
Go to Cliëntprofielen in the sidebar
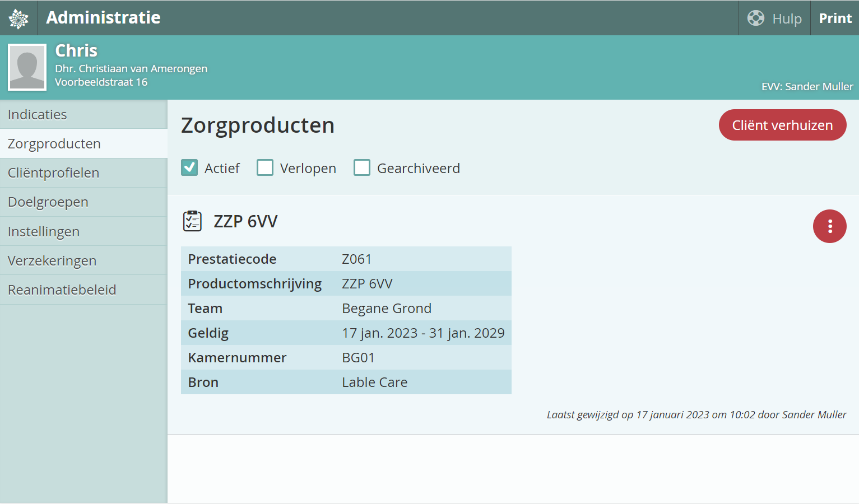pos(54,173)
